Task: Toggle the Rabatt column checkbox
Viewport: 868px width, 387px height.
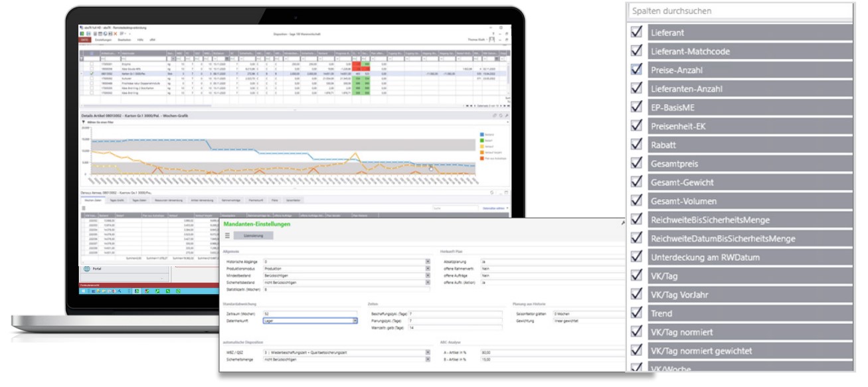Action: click(x=637, y=144)
